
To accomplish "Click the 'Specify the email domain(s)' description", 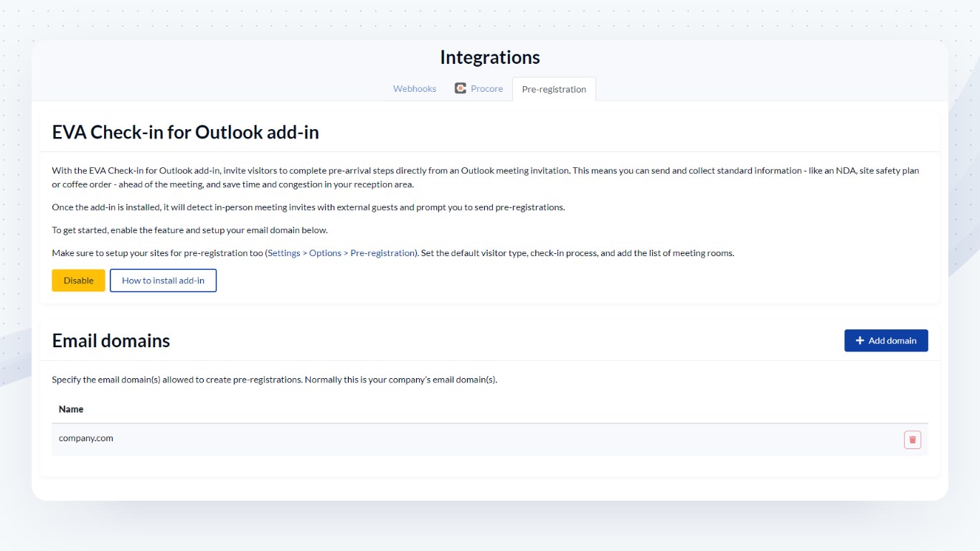I will 274,380.
